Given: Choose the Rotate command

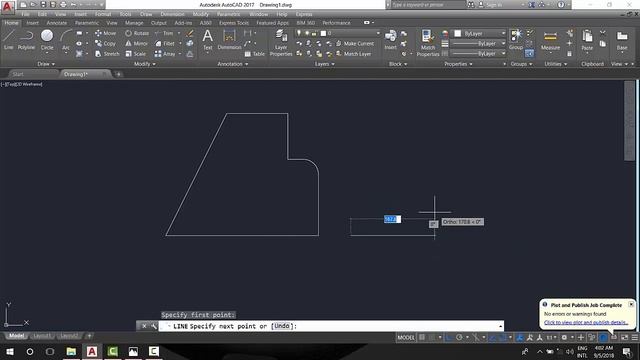Looking at the screenshot, I should pyautogui.click(x=137, y=33).
